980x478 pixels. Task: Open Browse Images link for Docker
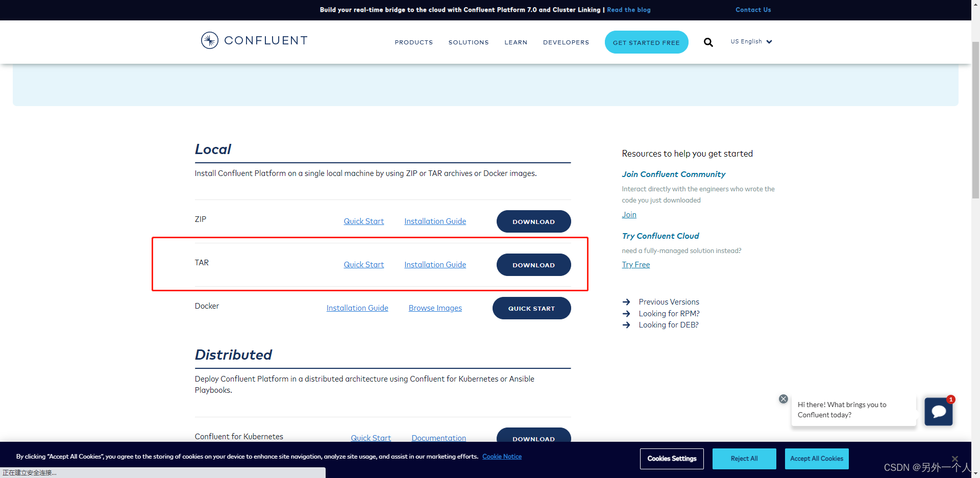tap(435, 308)
